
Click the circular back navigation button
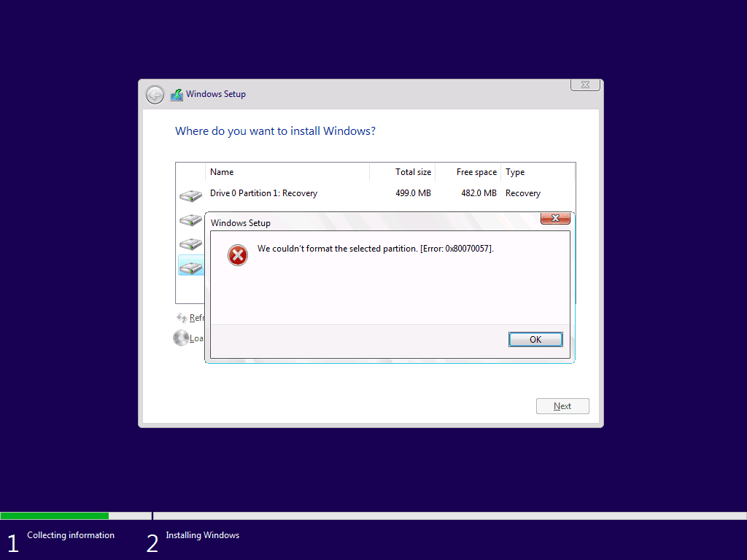point(155,95)
